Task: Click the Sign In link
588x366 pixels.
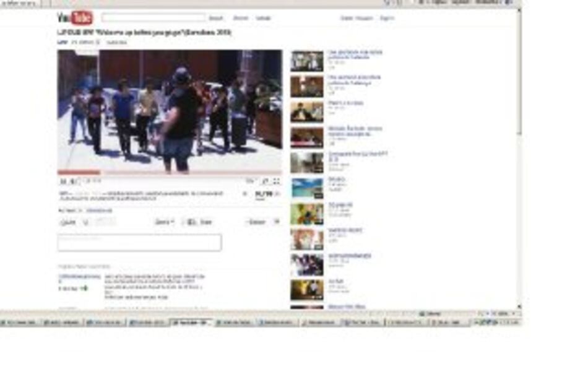Action: [387, 18]
